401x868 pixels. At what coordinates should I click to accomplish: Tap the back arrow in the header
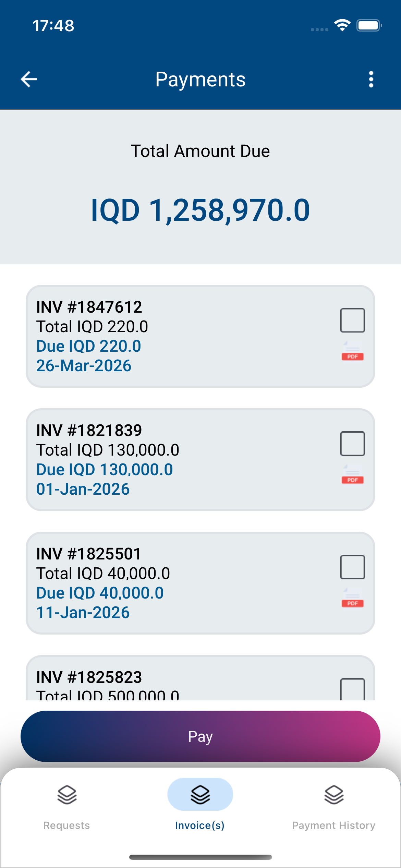click(x=29, y=80)
